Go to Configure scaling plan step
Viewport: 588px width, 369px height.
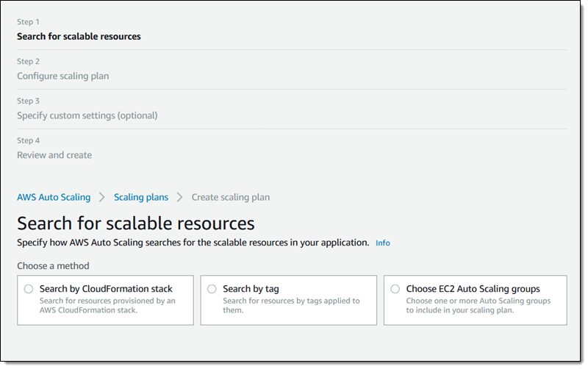(x=62, y=76)
